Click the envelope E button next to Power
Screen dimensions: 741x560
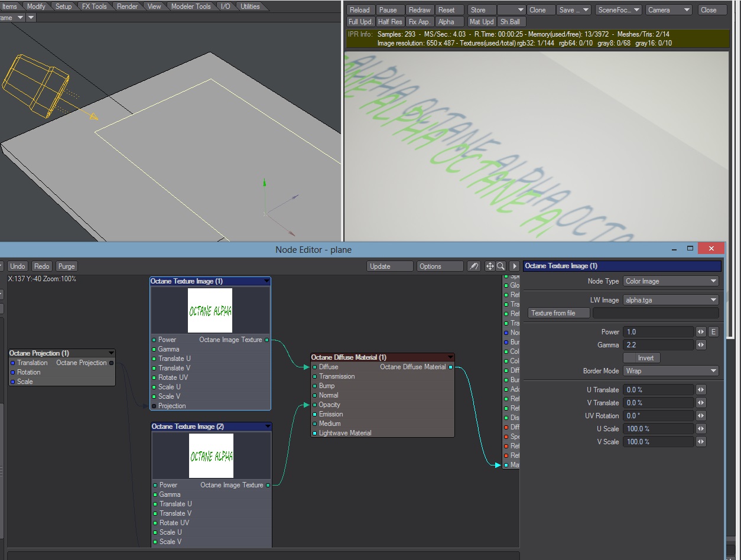click(x=713, y=332)
